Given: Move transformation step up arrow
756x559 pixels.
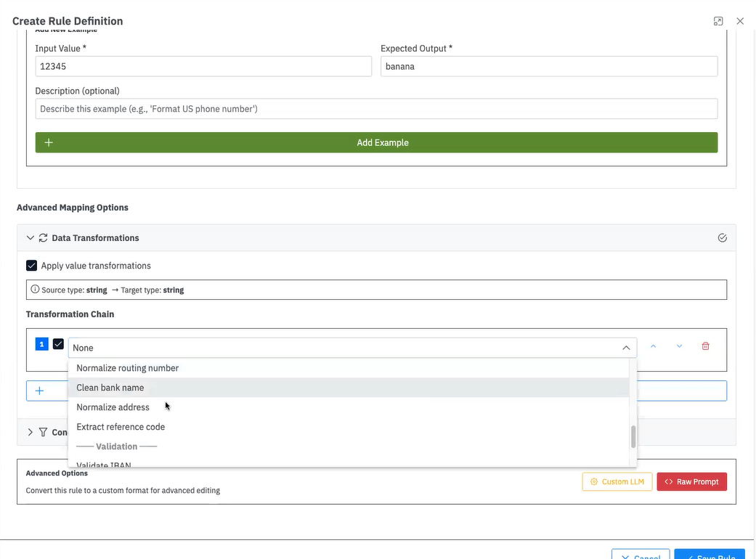Looking at the screenshot, I should click(653, 346).
